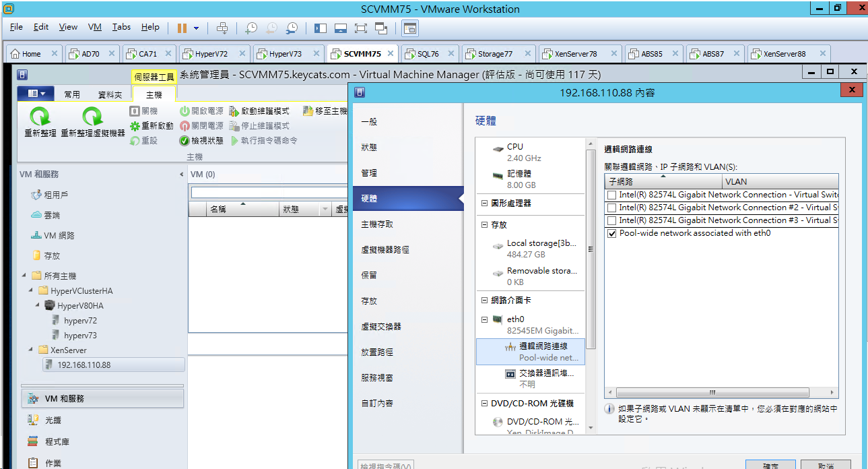The image size is (868, 469).
Task: Click the 確定 OK button in properties dialog
Action: coord(770,465)
